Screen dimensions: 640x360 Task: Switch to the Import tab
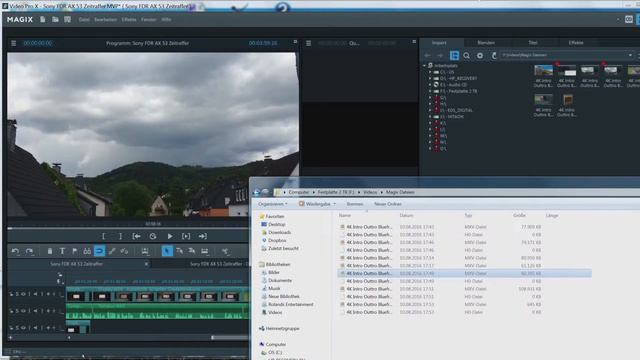point(439,42)
